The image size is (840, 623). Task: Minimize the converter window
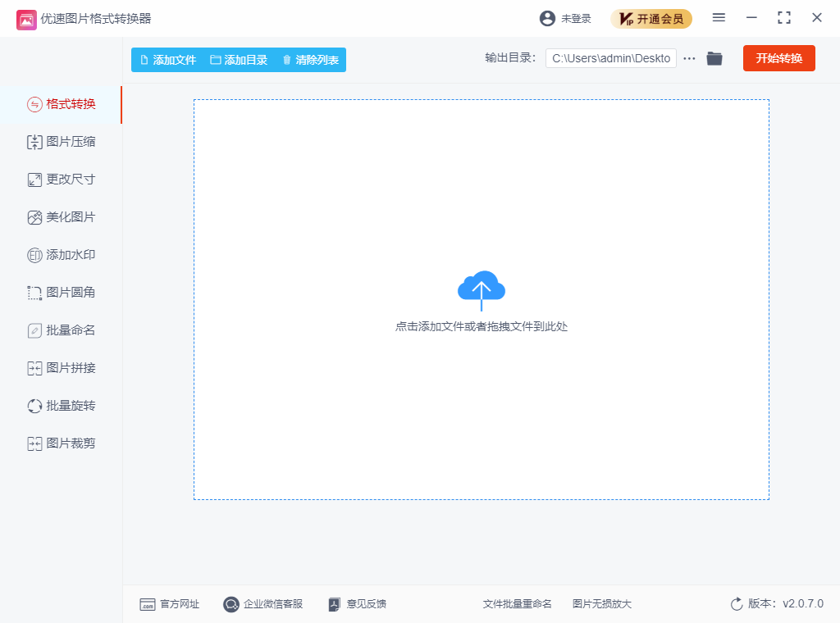click(x=751, y=18)
